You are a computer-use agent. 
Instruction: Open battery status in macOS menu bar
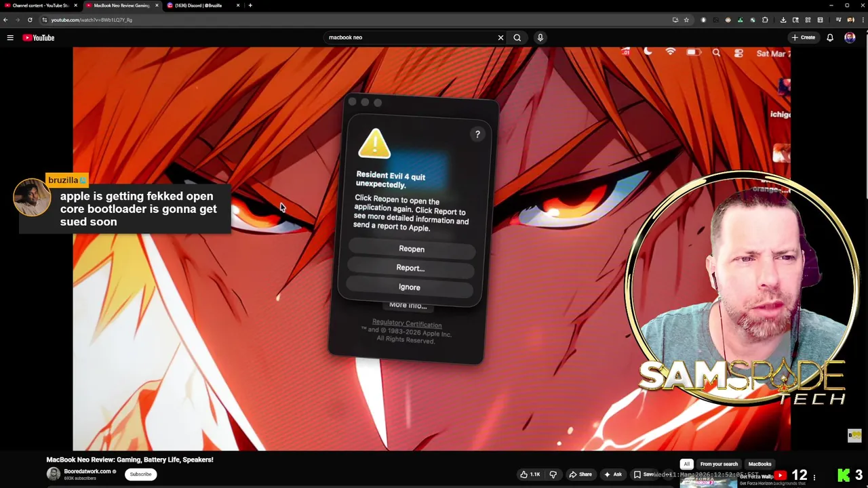click(693, 52)
